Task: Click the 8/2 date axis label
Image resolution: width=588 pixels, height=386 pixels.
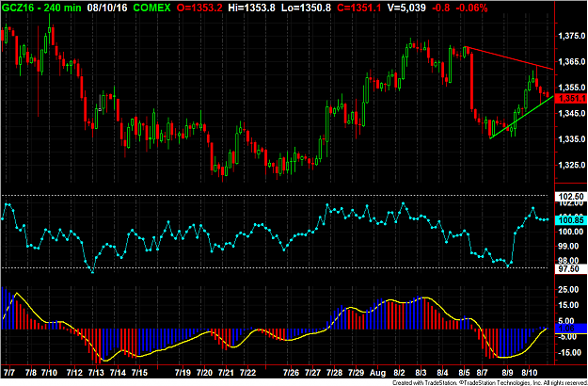Action: click(399, 374)
